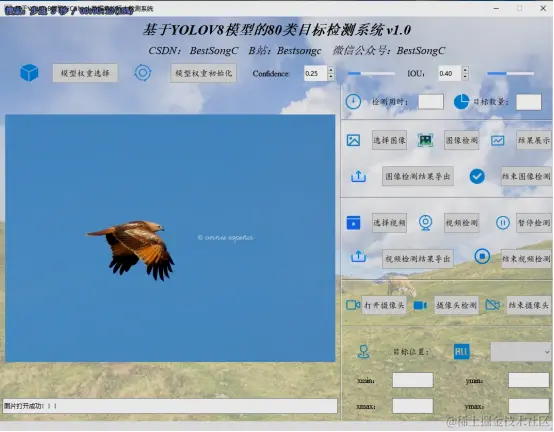Click the chart icon beside 结果展示
Screen dimensions: 554x432
(497, 141)
